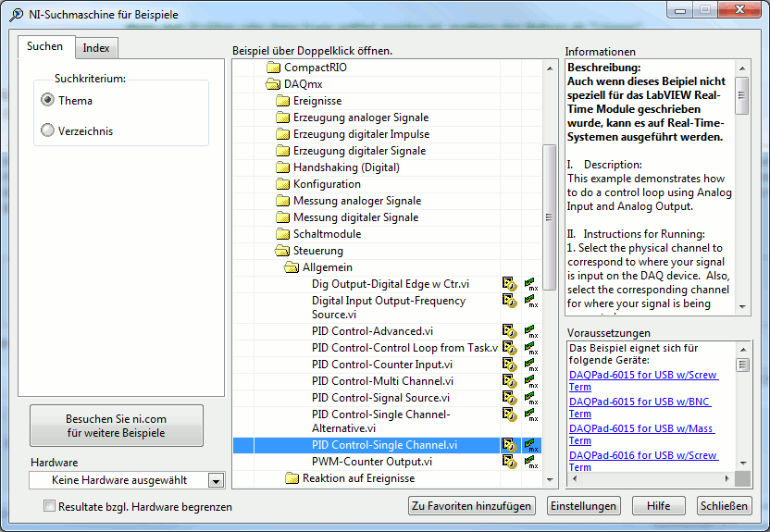This screenshot has width=770, height=532.
Task: Click the CompactRIO folder icon
Action: pyautogui.click(x=273, y=68)
